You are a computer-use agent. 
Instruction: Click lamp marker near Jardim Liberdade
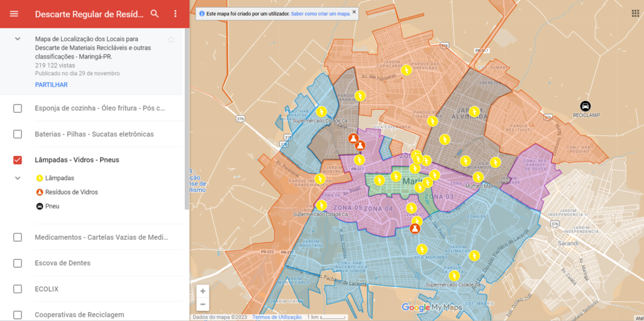point(496,162)
